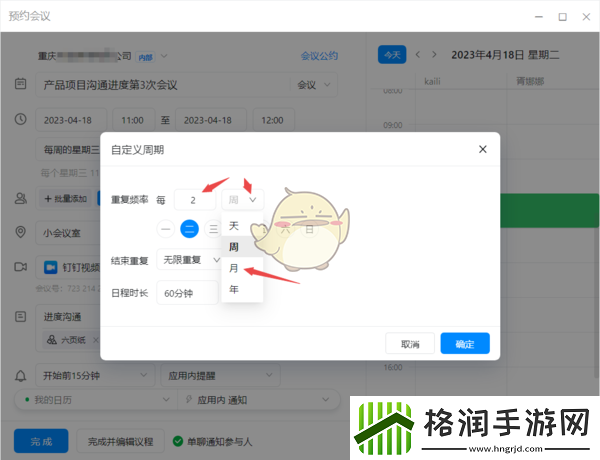
Task: Click the 60分钟 duration field
Action: click(187, 293)
